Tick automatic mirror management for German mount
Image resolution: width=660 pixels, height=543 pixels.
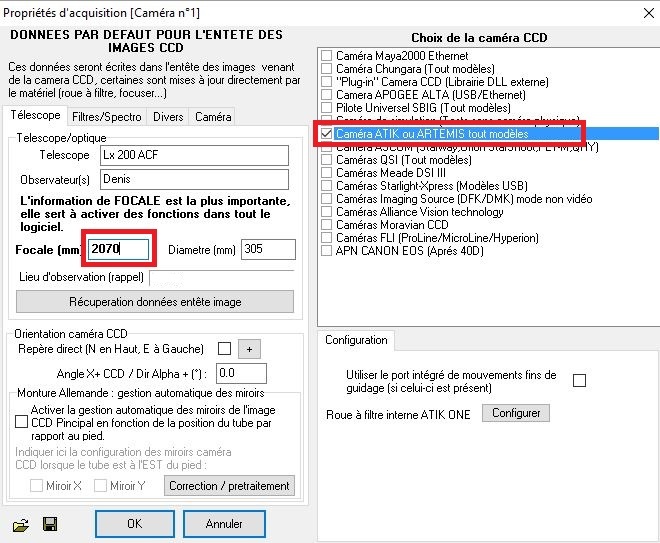pos(22,423)
